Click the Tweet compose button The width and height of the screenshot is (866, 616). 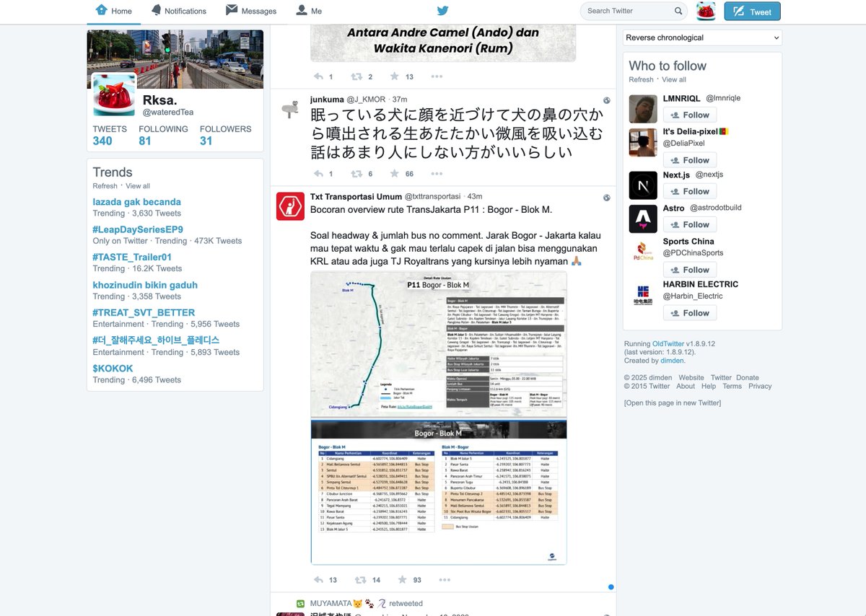752,11
